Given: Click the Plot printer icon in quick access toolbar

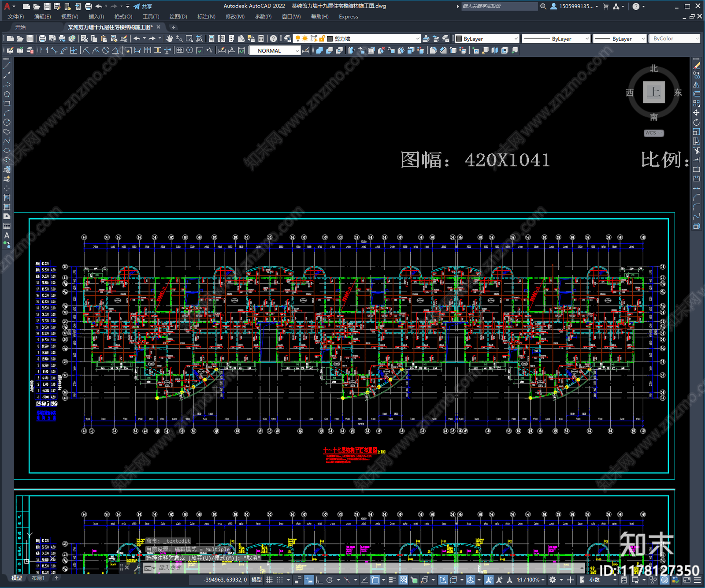Looking at the screenshot, I should tap(88, 6).
